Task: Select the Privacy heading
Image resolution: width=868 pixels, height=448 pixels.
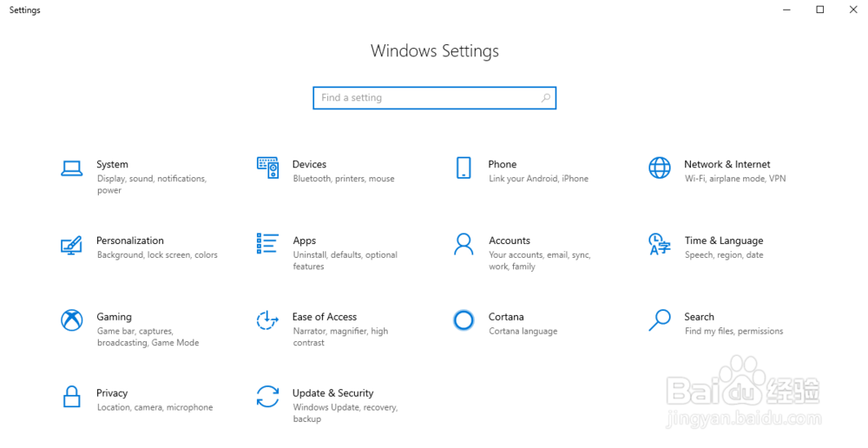Action: [112, 393]
